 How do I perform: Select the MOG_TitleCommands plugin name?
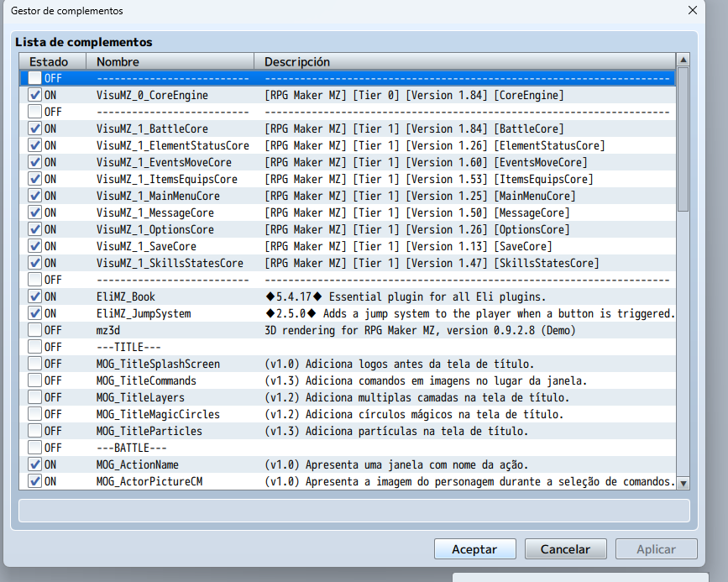(146, 381)
